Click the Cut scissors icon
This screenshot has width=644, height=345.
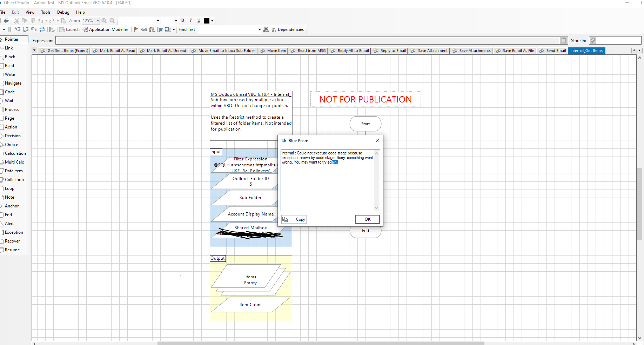click(x=16, y=21)
